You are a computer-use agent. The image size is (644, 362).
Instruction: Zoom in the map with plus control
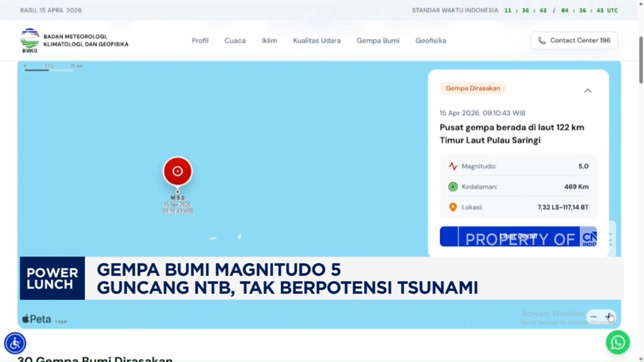point(608,316)
